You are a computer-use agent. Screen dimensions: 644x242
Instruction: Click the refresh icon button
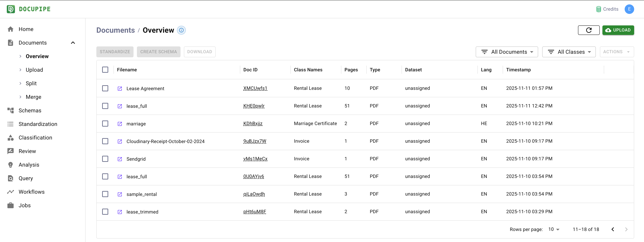click(x=589, y=30)
